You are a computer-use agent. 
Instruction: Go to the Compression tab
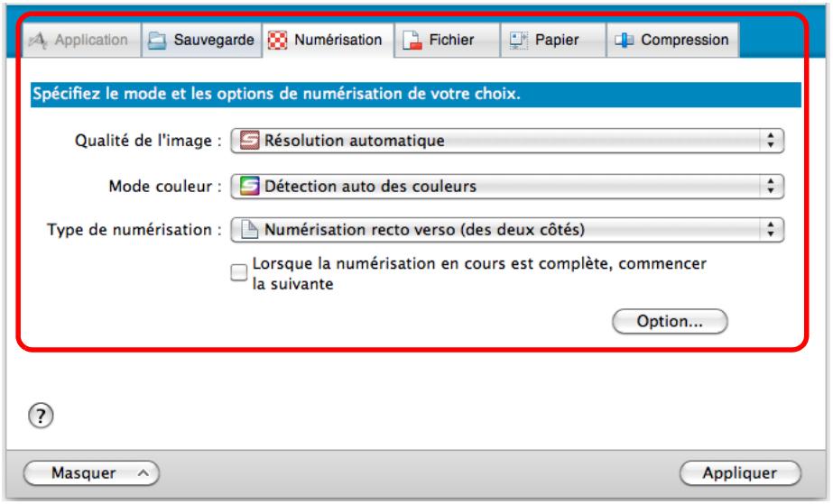tap(672, 40)
